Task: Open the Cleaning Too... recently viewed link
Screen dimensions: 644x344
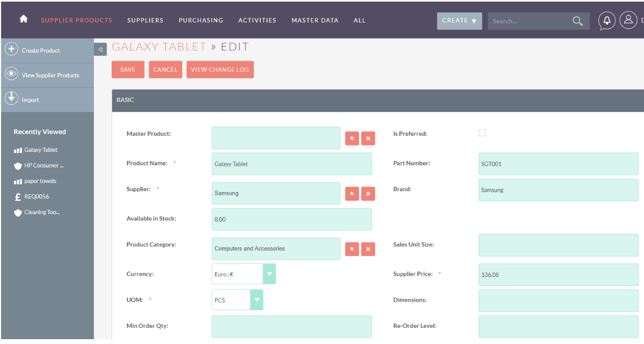Action: point(42,212)
